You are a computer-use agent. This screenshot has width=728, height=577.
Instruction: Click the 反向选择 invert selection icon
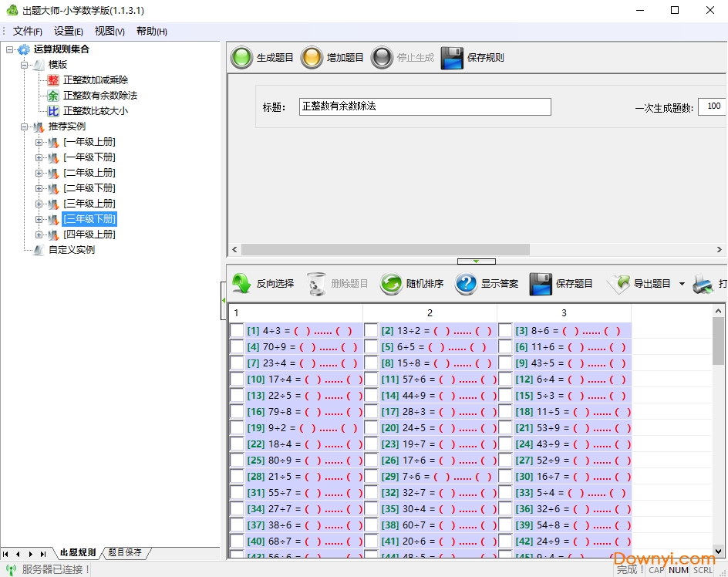click(x=241, y=284)
